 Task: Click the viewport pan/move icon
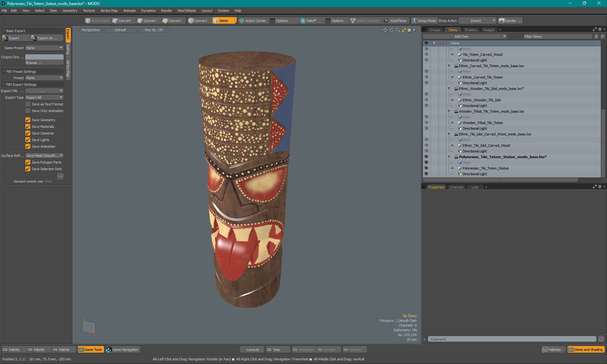tap(385, 30)
